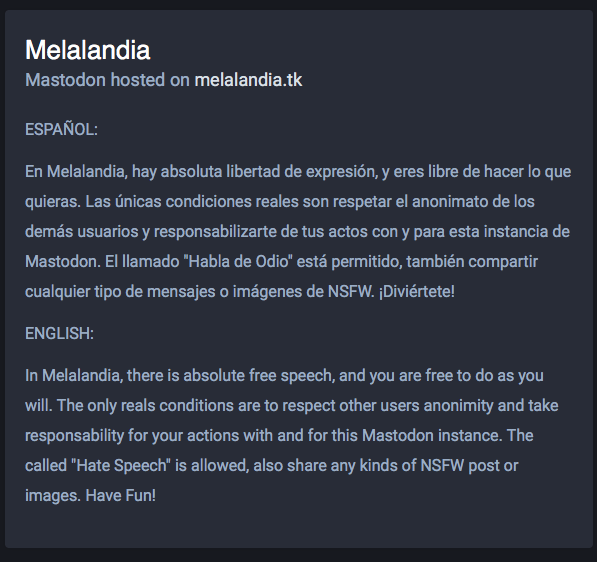This screenshot has width=597, height=562.
Task: Click the phrase "Hate Speech"
Action: click(x=121, y=465)
